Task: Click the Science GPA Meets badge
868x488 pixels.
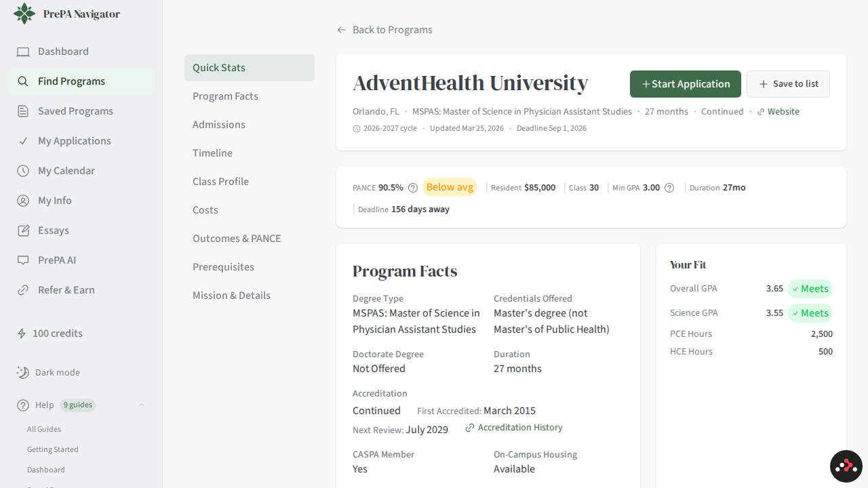Action: (x=810, y=313)
